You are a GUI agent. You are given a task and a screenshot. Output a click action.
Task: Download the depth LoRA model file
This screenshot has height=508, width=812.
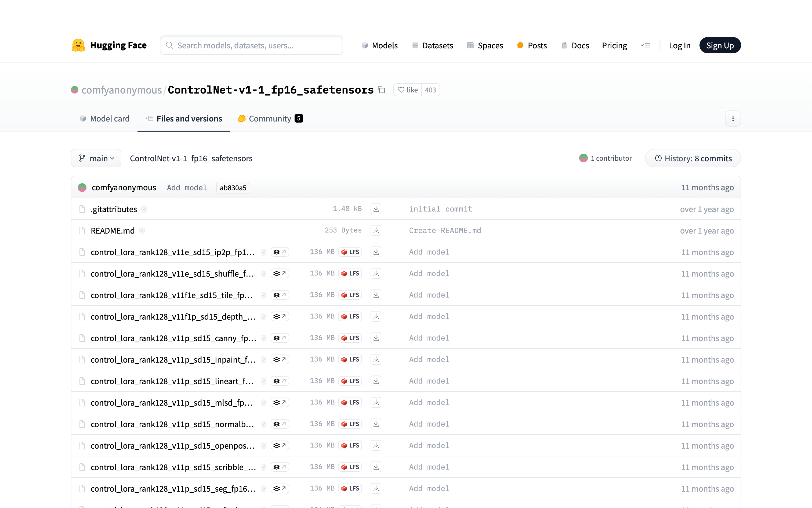click(376, 317)
